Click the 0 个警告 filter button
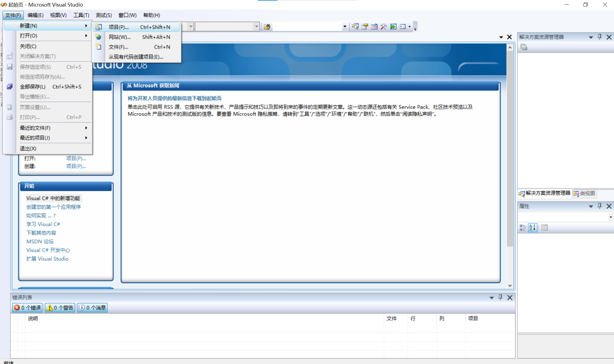The image size is (614, 364). click(60, 307)
